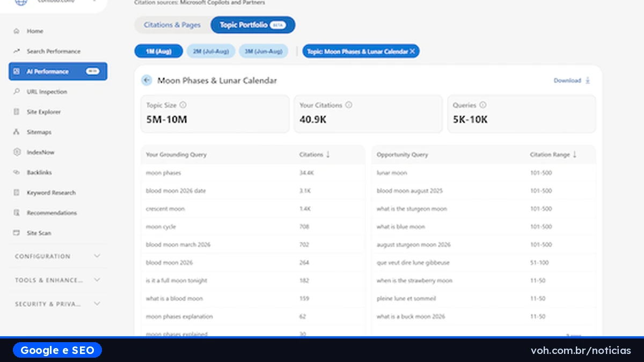This screenshot has height=362, width=644.
Task: Show the Your Citations info icon
Action: coord(349,105)
